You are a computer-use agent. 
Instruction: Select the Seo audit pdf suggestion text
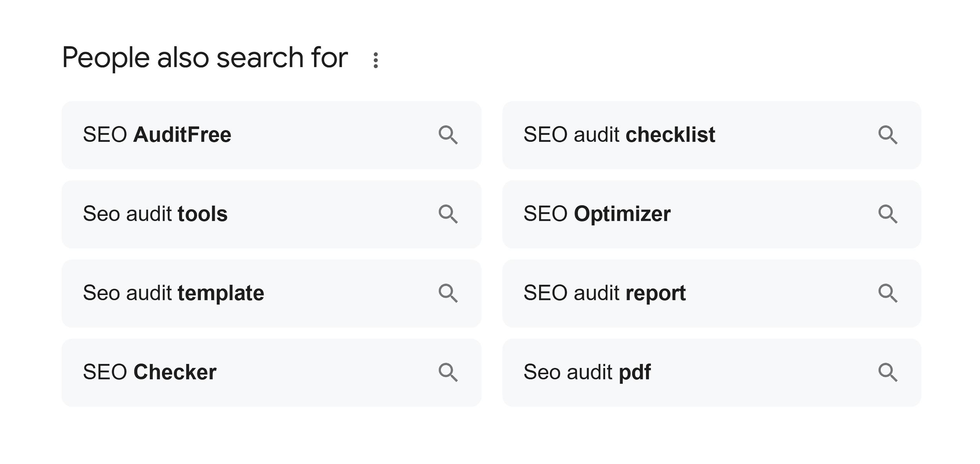point(587,372)
